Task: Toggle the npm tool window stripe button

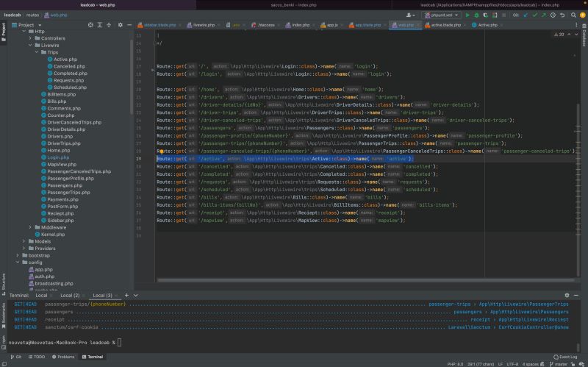Action: tap(4, 342)
